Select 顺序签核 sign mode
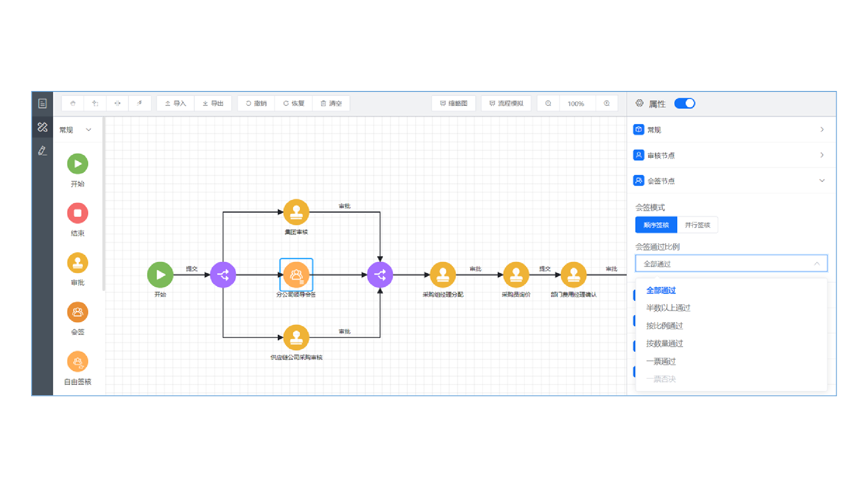This screenshot has height=488, width=868. point(656,225)
